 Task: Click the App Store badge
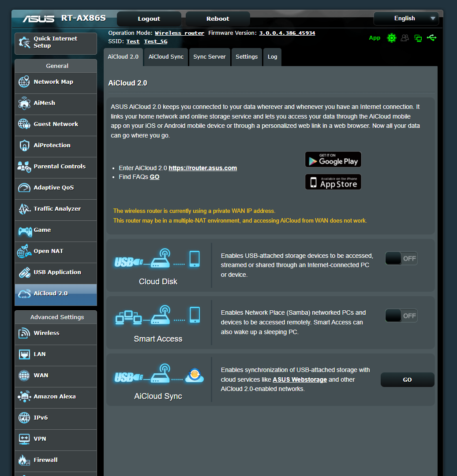(x=333, y=182)
